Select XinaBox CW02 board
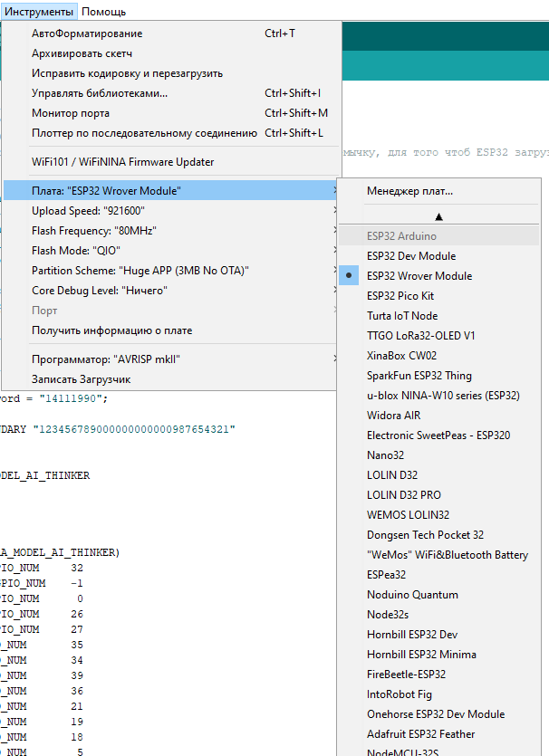 pos(439,356)
